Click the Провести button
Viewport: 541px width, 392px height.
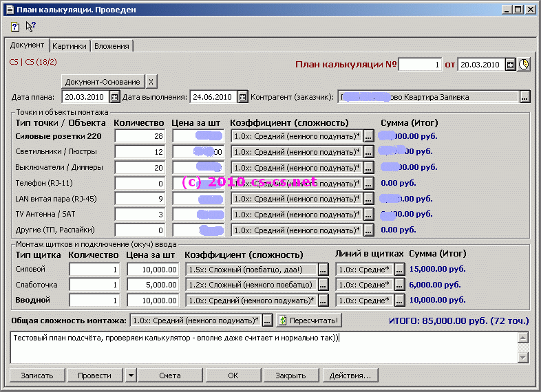(x=95, y=375)
